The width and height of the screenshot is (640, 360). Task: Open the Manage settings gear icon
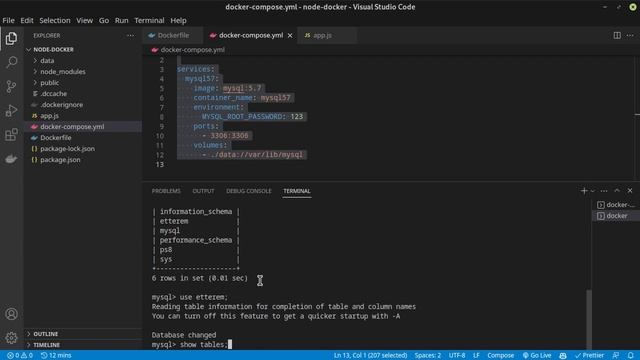coord(11,338)
